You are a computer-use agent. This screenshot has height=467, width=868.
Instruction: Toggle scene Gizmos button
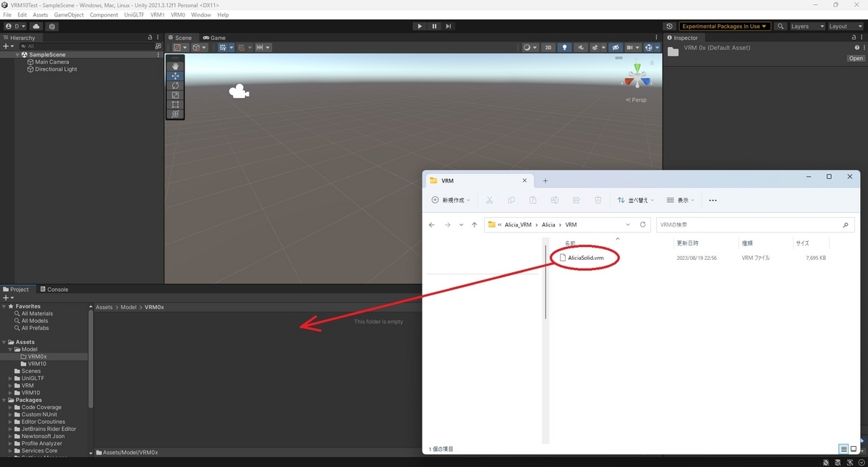click(650, 48)
